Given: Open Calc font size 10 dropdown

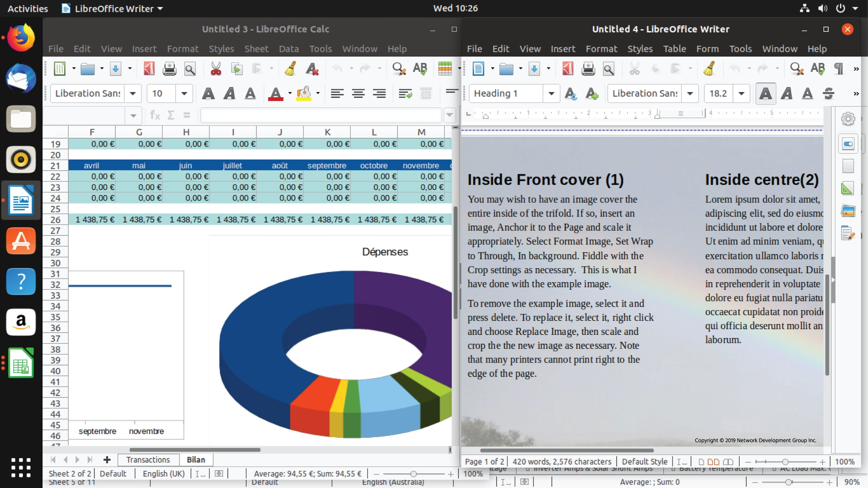Looking at the screenshot, I should pos(184,93).
